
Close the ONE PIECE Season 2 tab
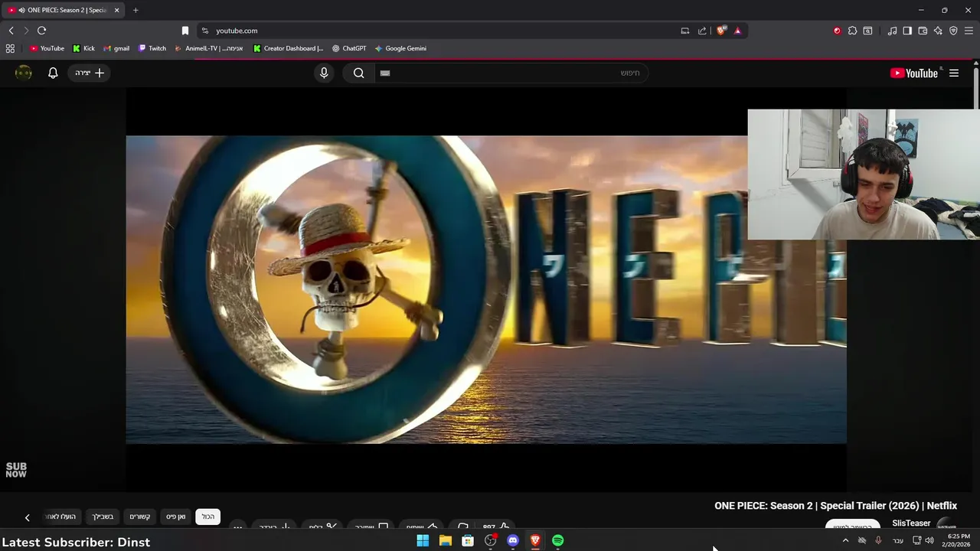116,10
